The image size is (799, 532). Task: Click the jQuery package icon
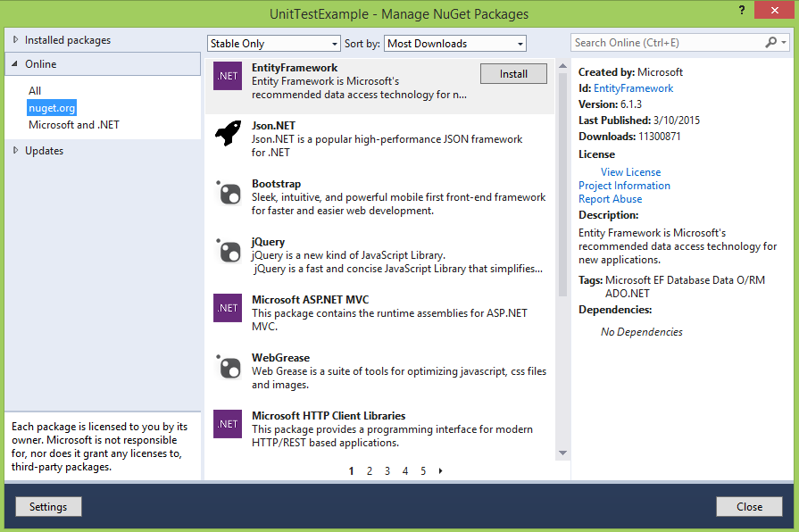pos(228,251)
